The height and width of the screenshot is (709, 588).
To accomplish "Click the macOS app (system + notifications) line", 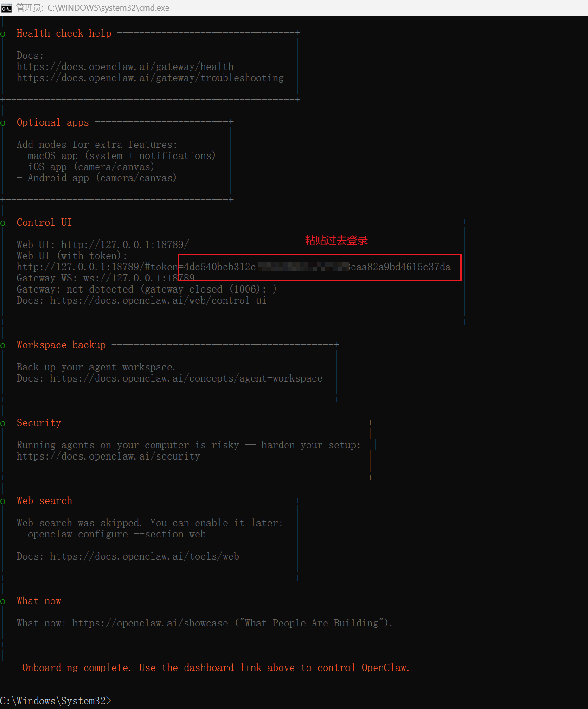I will [116, 156].
